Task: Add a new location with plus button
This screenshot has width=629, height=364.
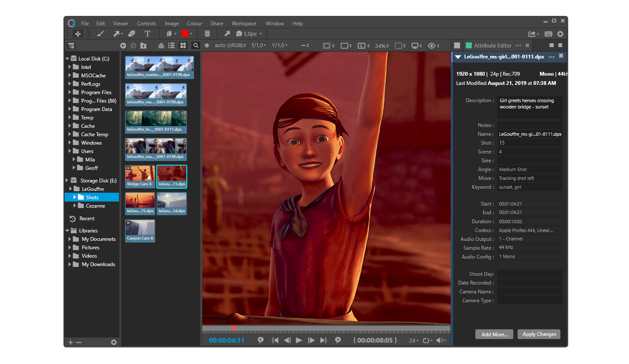Action: coord(71,343)
